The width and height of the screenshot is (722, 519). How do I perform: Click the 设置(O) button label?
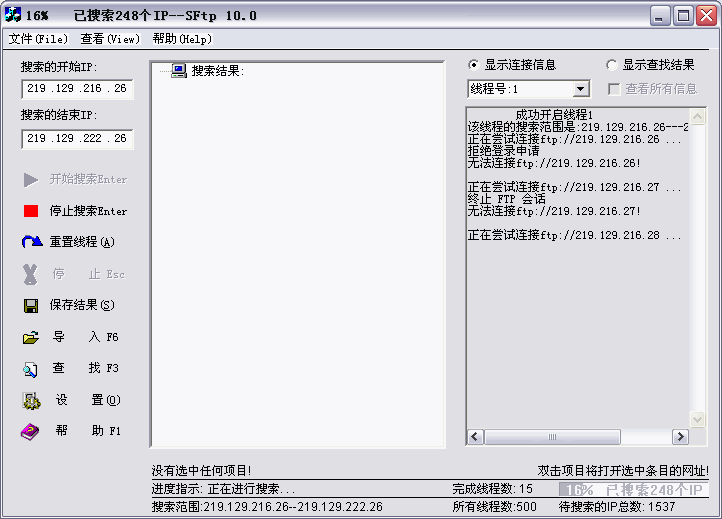pyautogui.click(x=88, y=400)
